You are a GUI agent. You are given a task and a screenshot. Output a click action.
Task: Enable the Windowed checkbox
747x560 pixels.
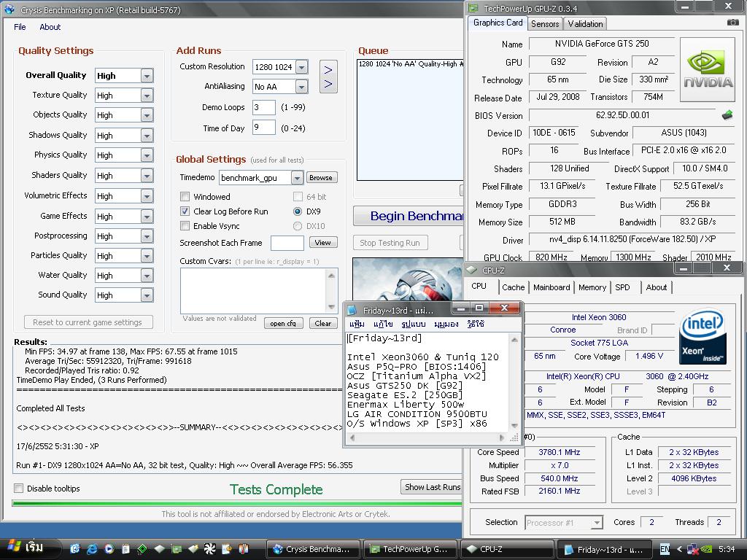pos(185,197)
